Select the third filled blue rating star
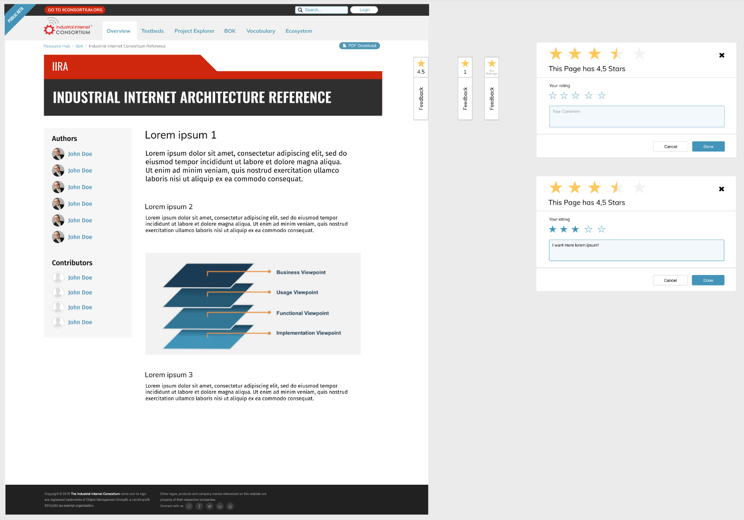Image resolution: width=744 pixels, height=520 pixels. (x=575, y=229)
